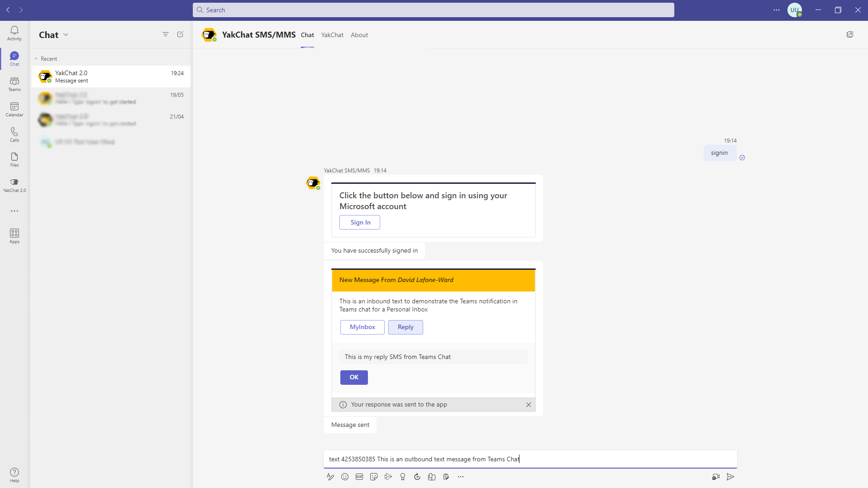The image size is (868, 488).
Task: Click 'You have successfully signed in' message
Action: coord(374,250)
